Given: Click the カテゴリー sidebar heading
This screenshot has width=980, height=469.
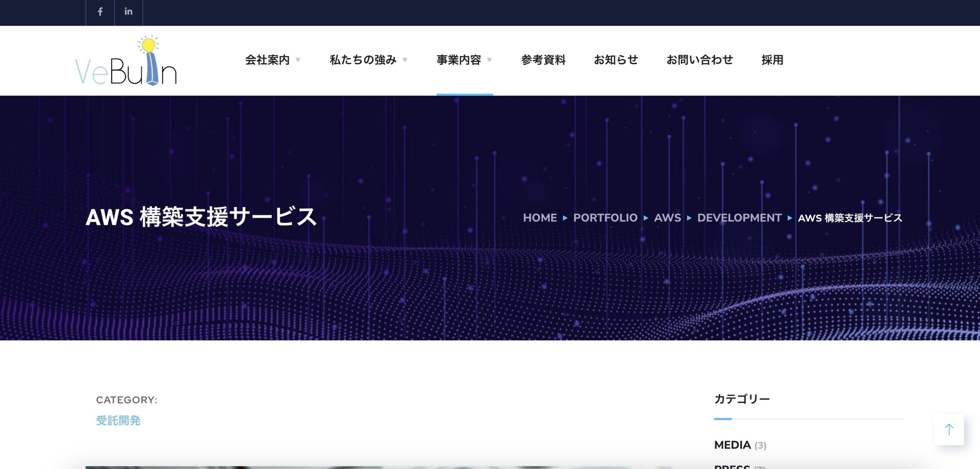Looking at the screenshot, I should click(x=742, y=399).
